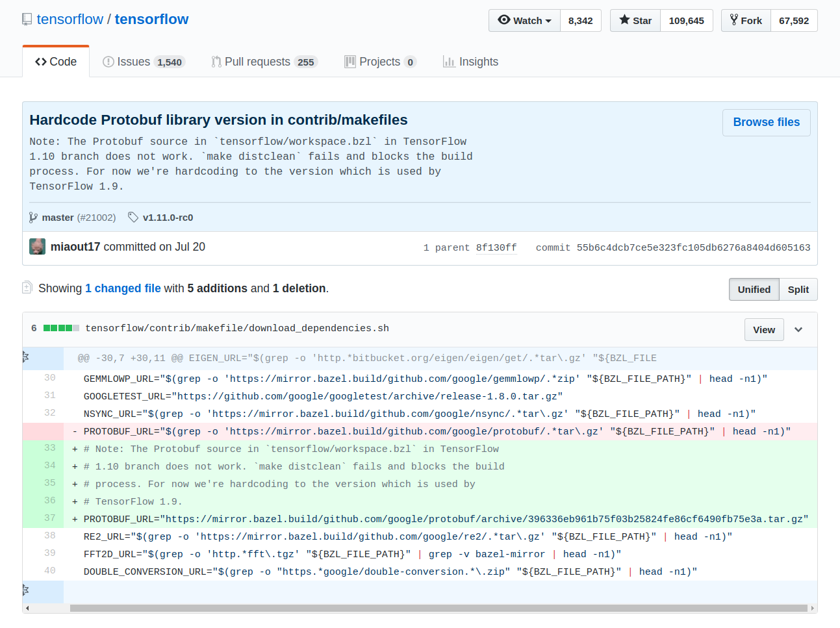
Task: Open the file options chevron beside View
Action: tap(799, 329)
